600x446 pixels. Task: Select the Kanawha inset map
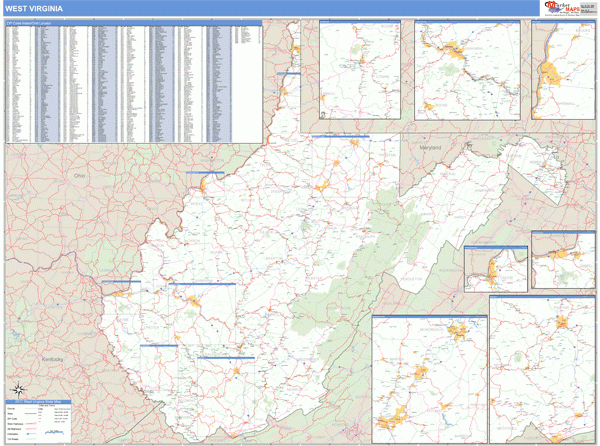(467, 70)
